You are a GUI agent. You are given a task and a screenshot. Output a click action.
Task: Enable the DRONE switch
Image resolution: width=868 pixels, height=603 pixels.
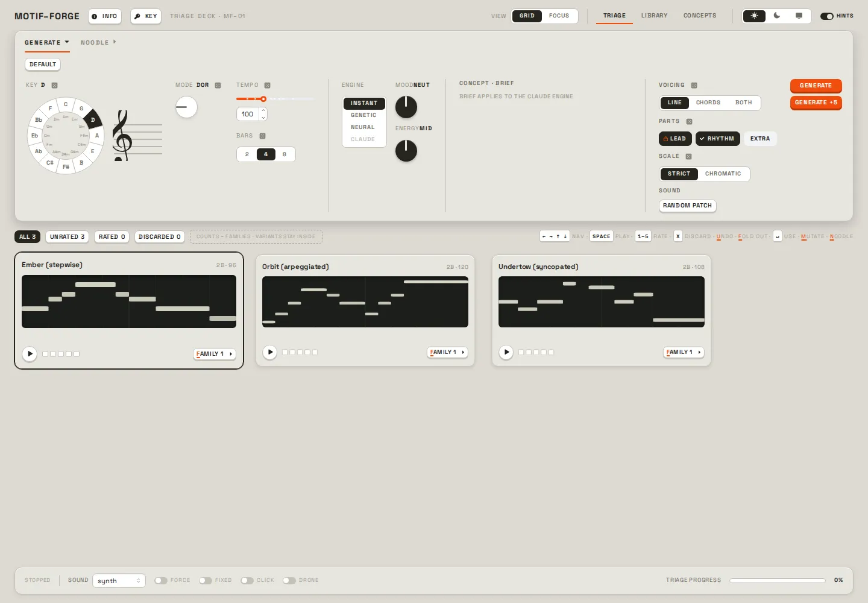pos(289,581)
